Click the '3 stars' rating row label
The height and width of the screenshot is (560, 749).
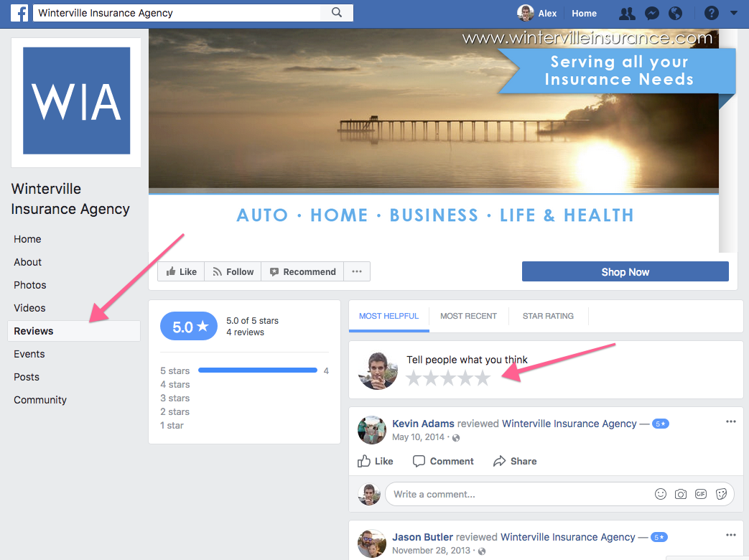tap(175, 398)
